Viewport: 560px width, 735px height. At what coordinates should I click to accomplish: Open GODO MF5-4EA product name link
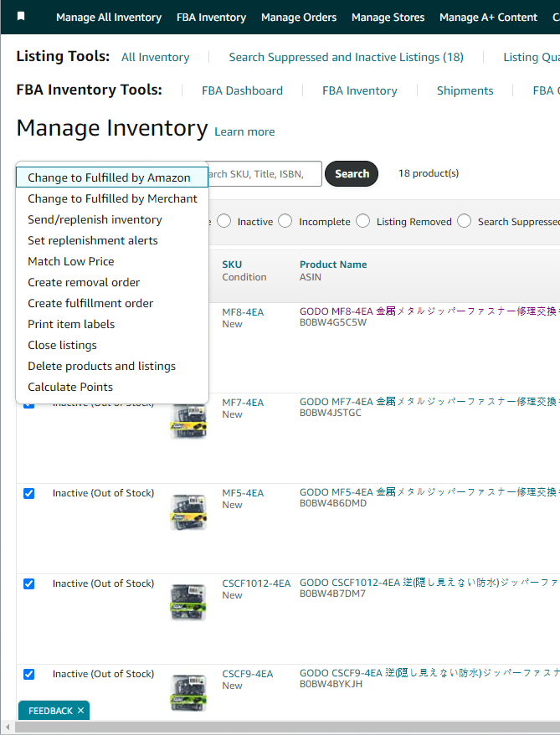coord(429,492)
